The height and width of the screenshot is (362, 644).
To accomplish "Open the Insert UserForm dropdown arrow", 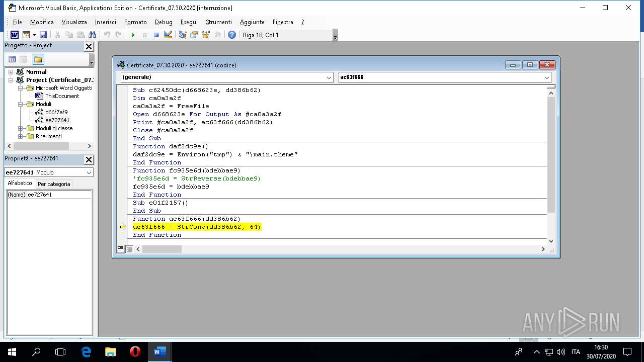I will pyautogui.click(x=34, y=35).
